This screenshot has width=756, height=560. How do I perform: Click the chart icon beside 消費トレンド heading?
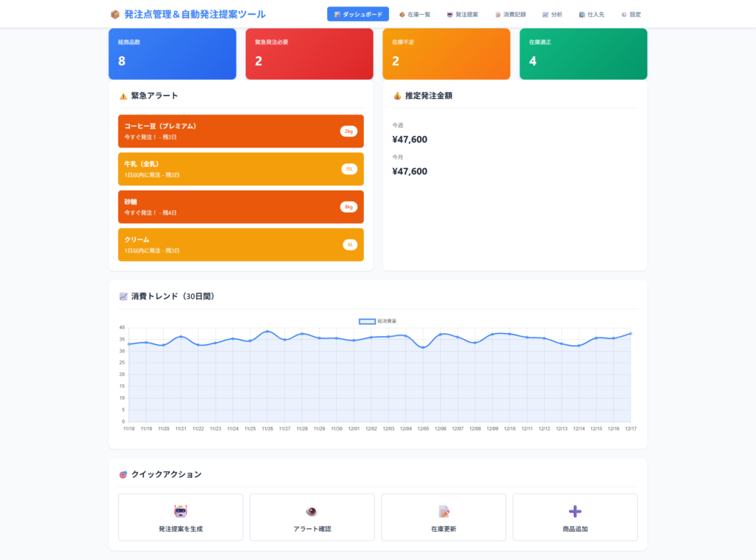pos(123,296)
